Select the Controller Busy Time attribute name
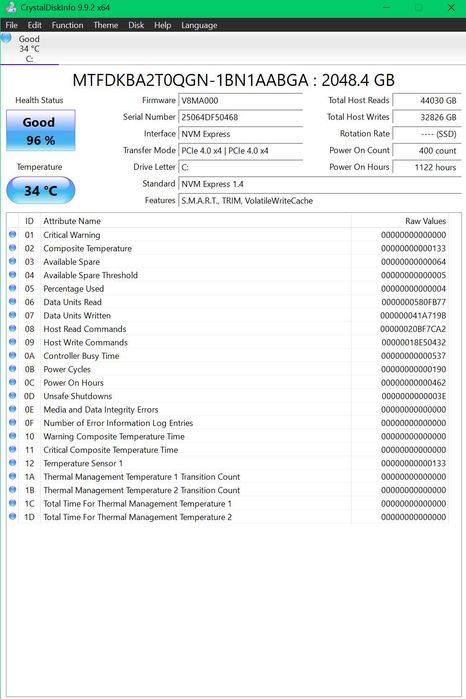 pos(81,356)
